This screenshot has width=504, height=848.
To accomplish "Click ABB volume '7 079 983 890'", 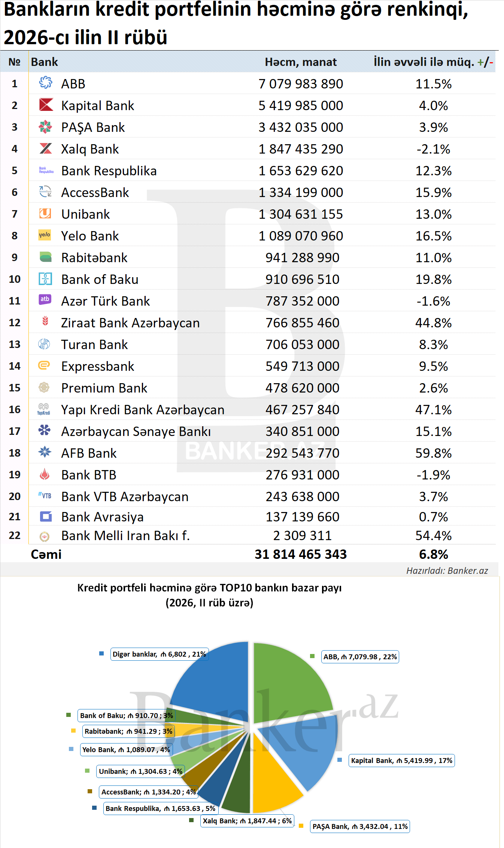I will 301,84.
